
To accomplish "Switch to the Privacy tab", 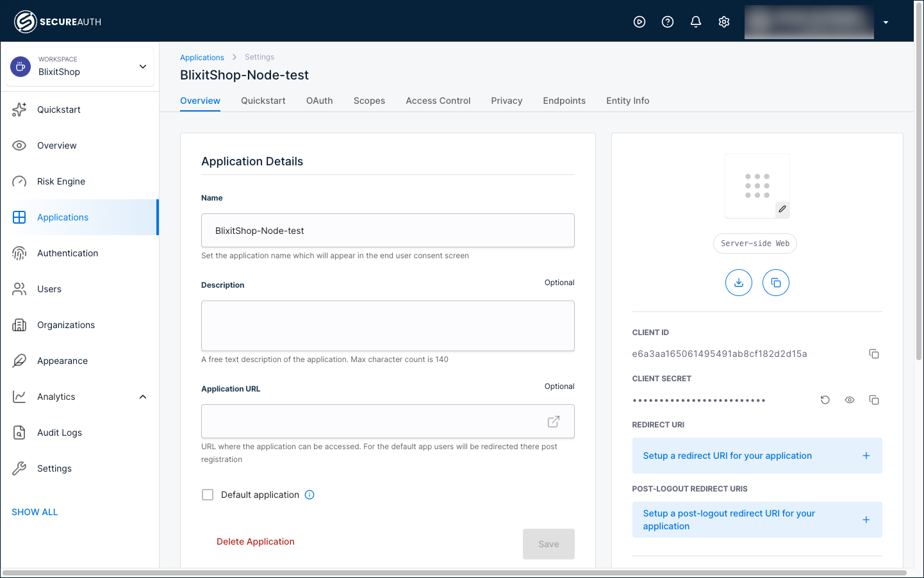I will 507,101.
